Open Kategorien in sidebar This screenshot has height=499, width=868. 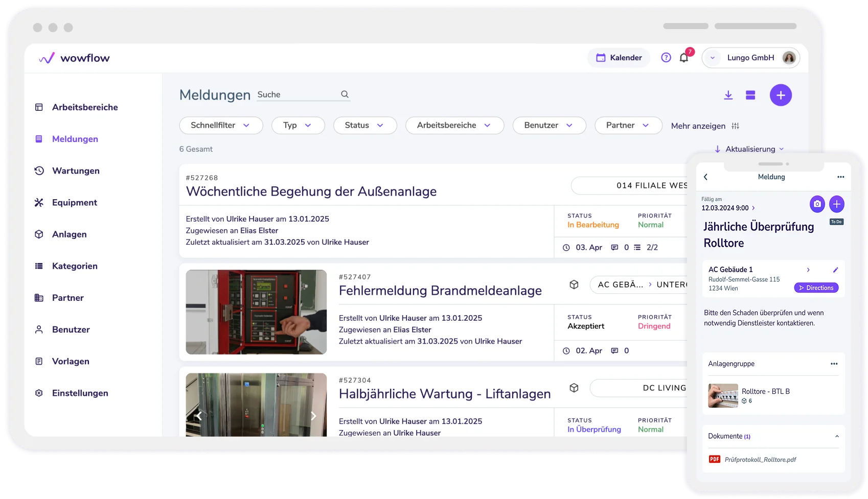tap(66, 266)
